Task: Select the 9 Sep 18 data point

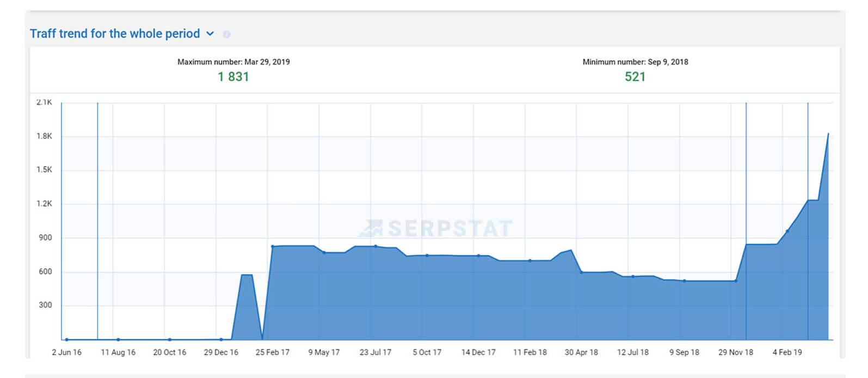Action: [x=685, y=281]
